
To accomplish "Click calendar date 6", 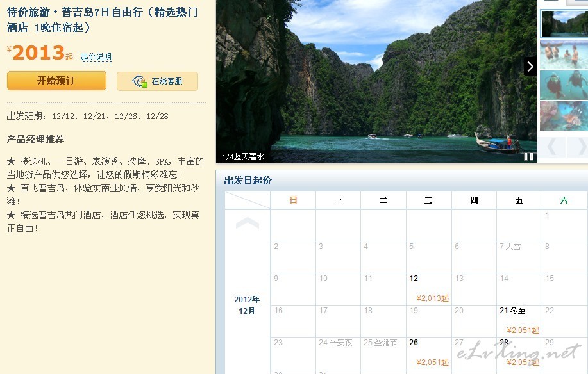I will pos(457,247).
